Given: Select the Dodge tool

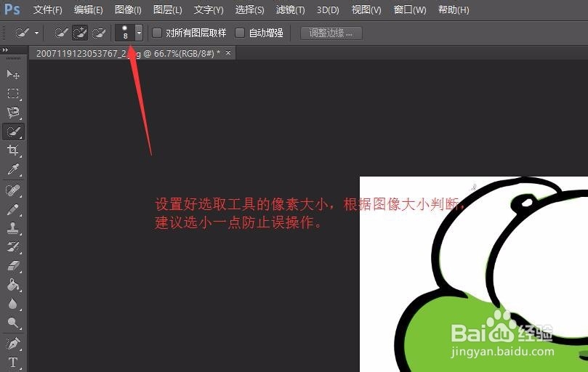Looking at the screenshot, I should (13, 323).
